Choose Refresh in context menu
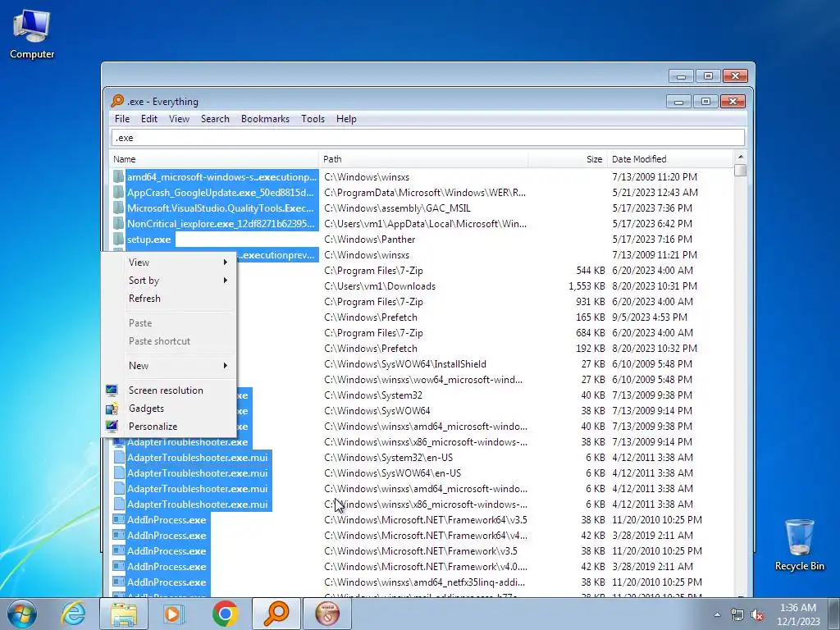Viewport: 840px width, 630px height. 169,299
